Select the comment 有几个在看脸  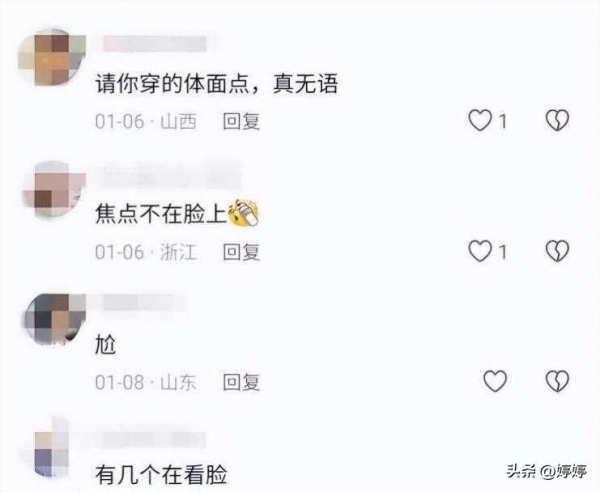[161, 474]
